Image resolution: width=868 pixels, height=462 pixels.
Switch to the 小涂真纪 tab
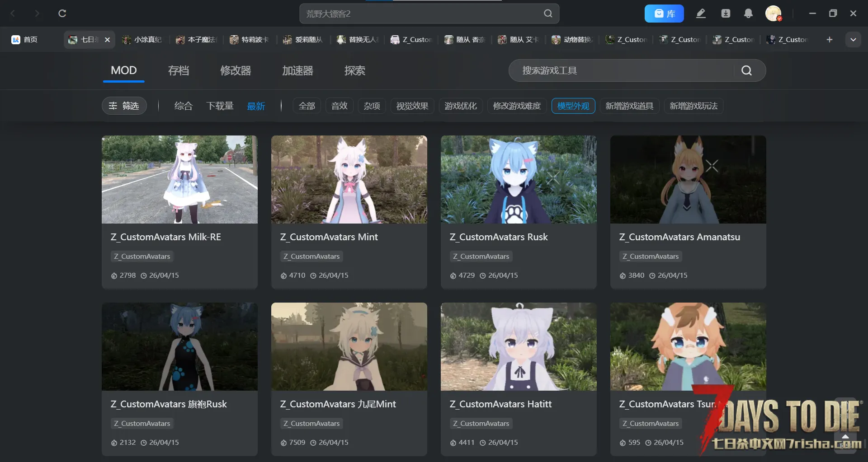142,40
